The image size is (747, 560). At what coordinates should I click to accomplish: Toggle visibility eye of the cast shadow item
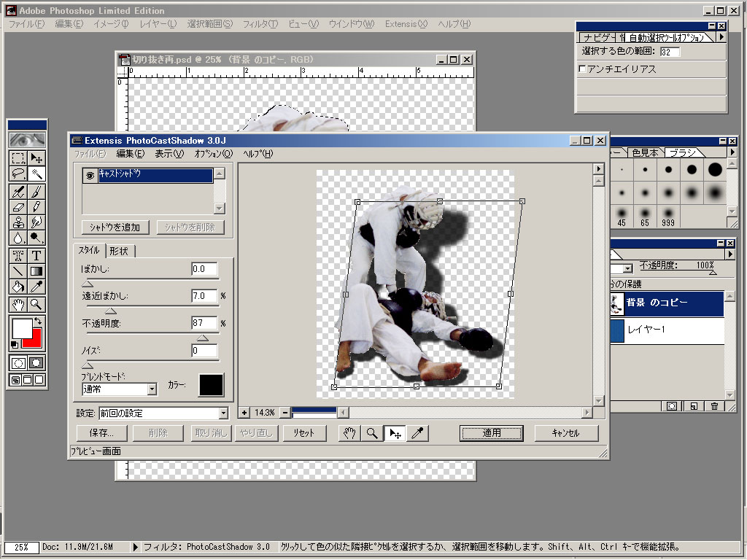coord(90,175)
